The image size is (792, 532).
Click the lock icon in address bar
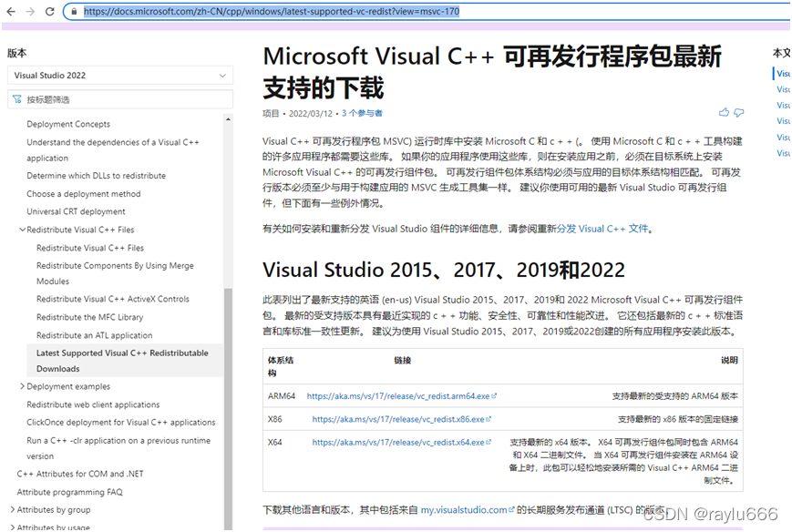74,12
